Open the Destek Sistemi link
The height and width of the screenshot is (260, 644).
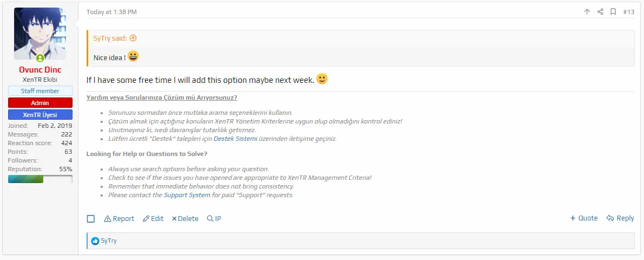point(235,139)
